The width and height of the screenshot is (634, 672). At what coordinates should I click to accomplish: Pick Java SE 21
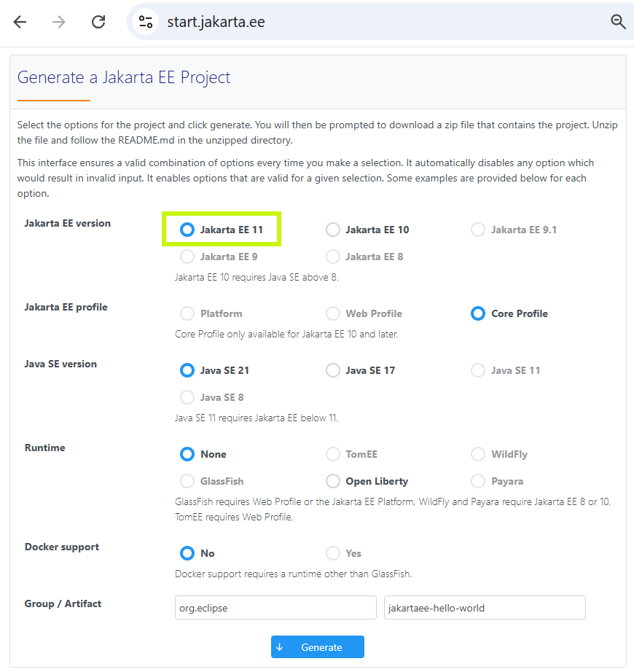point(187,370)
